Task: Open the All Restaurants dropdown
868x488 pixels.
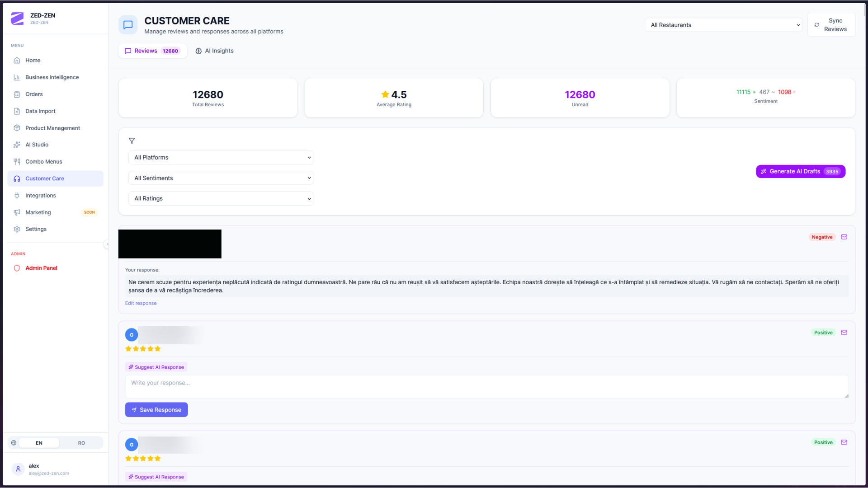Action: pos(723,25)
